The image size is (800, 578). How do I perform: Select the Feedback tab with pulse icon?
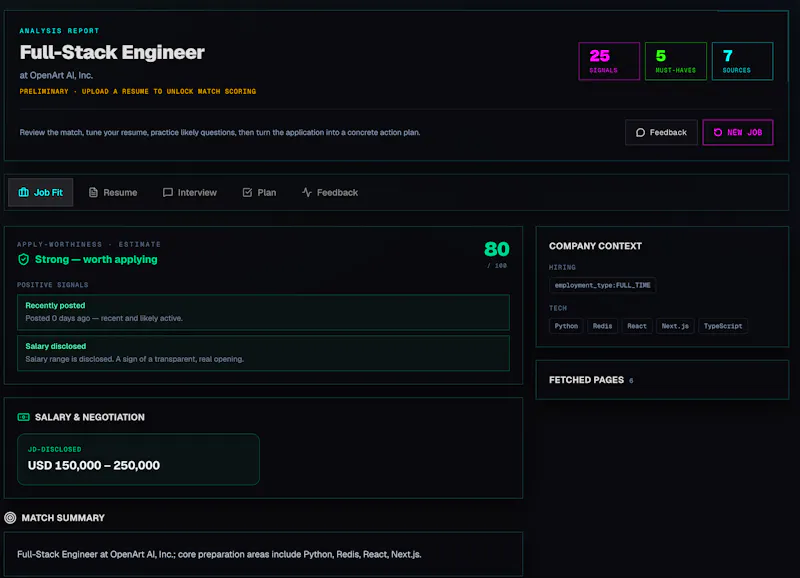[x=330, y=192]
